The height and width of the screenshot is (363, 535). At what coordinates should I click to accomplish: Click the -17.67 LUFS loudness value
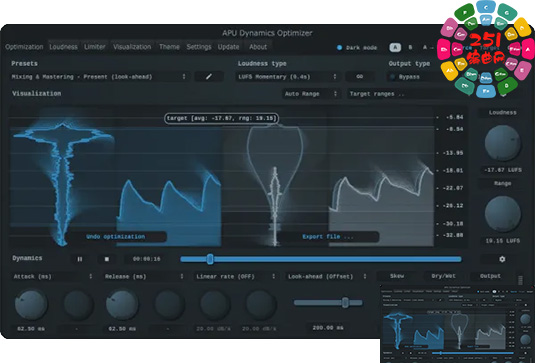[503, 170]
